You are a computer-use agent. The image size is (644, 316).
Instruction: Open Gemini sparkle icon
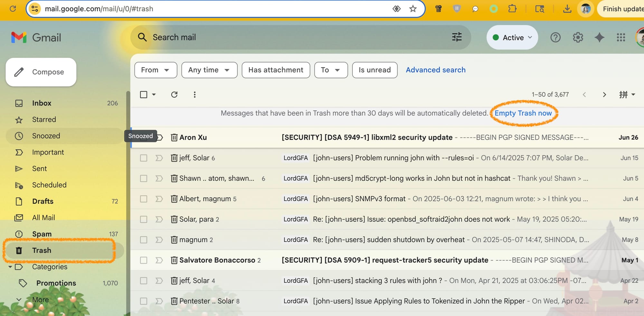pyautogui.click(x=599, y=37)
